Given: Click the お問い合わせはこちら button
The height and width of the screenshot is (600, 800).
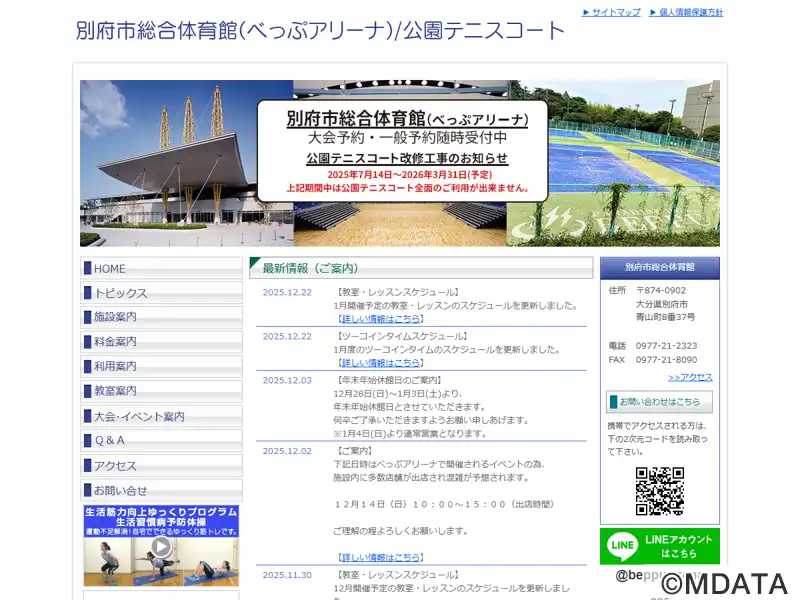Looking at the screenshot, I should (659, 402).
